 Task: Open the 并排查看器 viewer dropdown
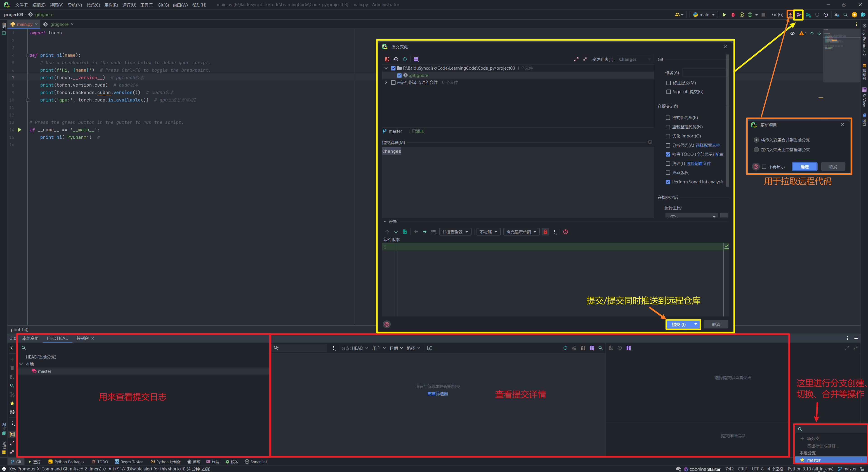(455, 232)
